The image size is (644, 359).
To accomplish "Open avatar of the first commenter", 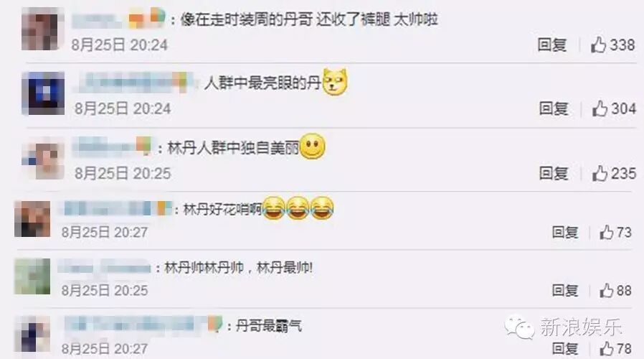I will tap(42, 29).
